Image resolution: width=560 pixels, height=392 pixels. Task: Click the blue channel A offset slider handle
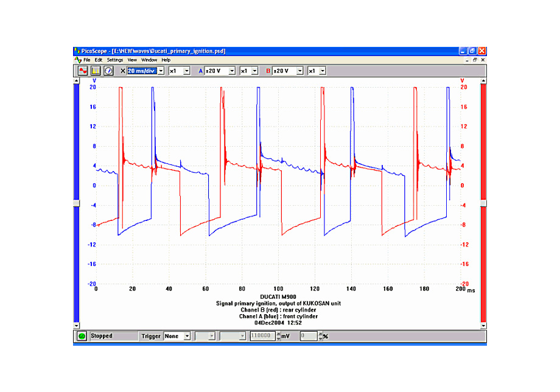(77, 203)
